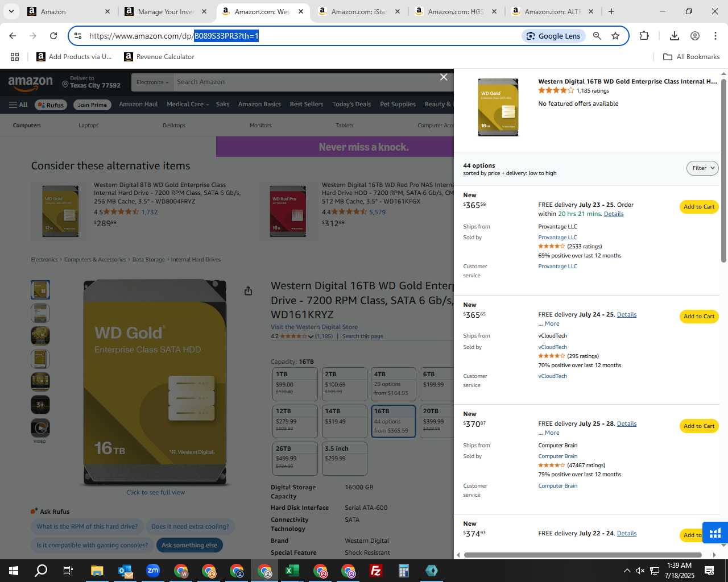Image resolution: width=728 pixels, height=582 pixels.
Task: Open the Windows Start menu
Action: [13, 571]
